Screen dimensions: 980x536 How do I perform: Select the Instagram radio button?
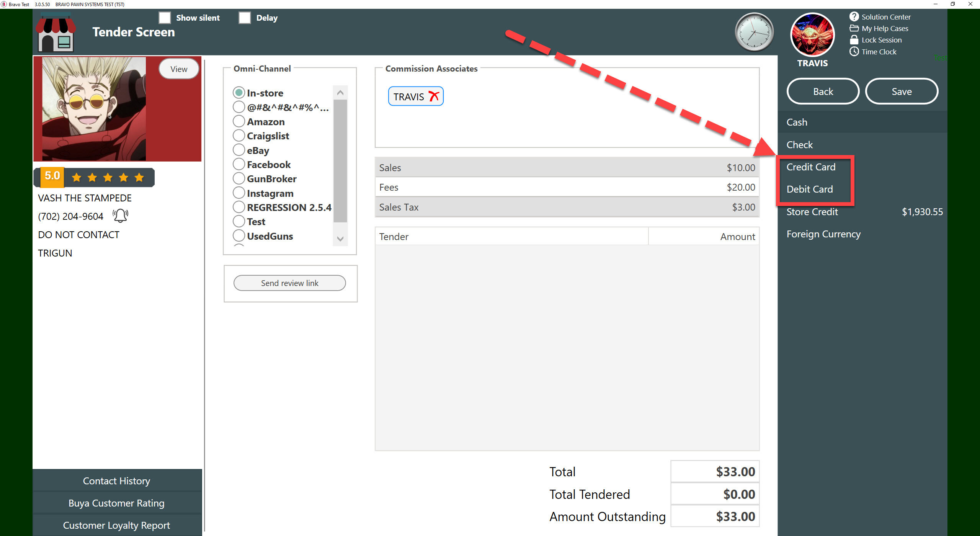(x=239, y=193)
